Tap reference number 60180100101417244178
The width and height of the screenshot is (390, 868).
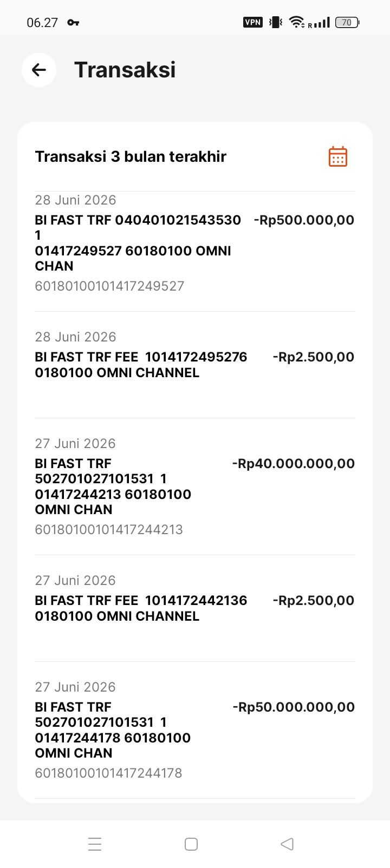click(108, 773)
